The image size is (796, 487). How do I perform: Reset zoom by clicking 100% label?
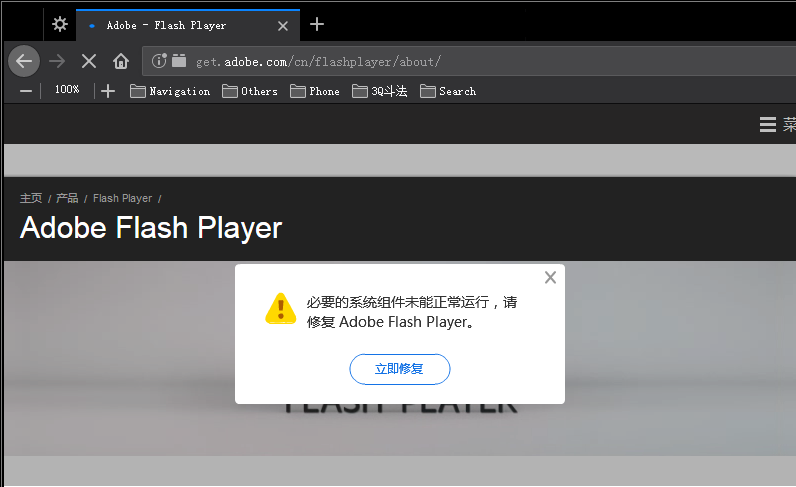(x=67, y=90)
